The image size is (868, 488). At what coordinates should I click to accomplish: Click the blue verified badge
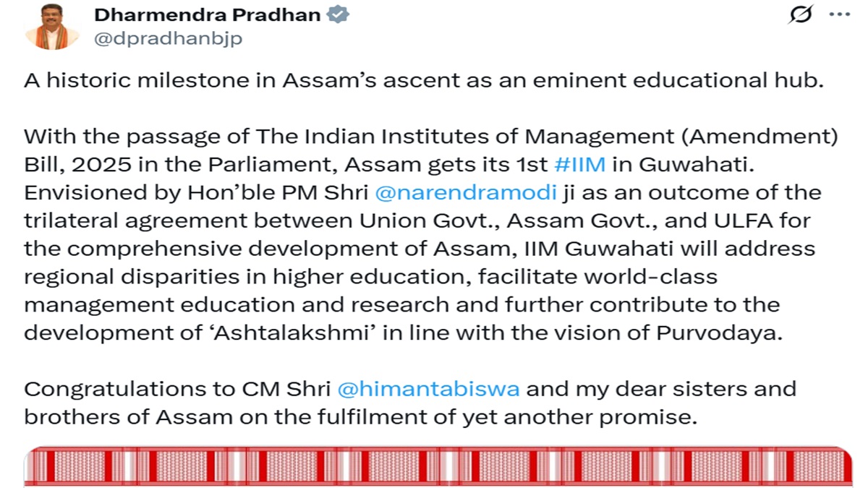pos(339,15)
